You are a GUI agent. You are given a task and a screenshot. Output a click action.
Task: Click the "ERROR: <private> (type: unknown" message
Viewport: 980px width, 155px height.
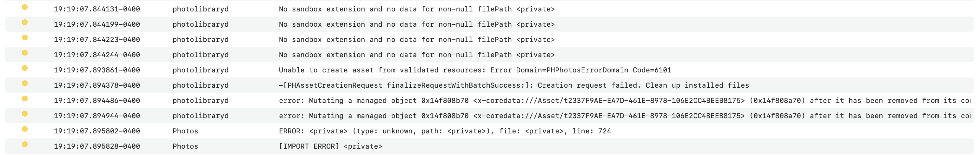pos(445,131)
